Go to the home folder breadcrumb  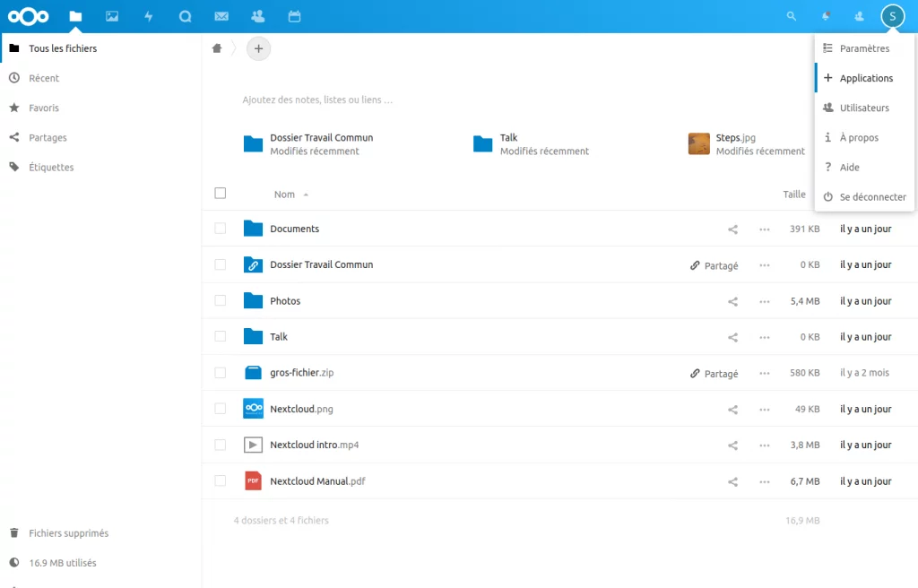tap(217, 48)
